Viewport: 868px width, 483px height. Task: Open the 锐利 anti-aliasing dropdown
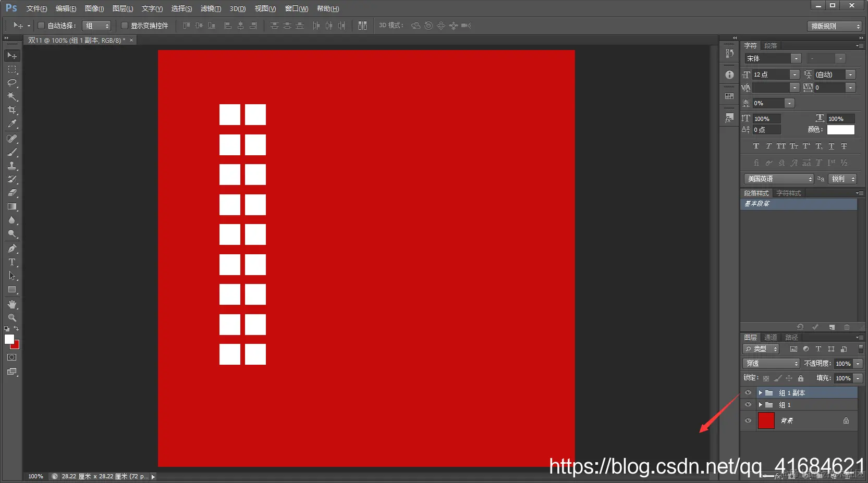click(842, 179)
